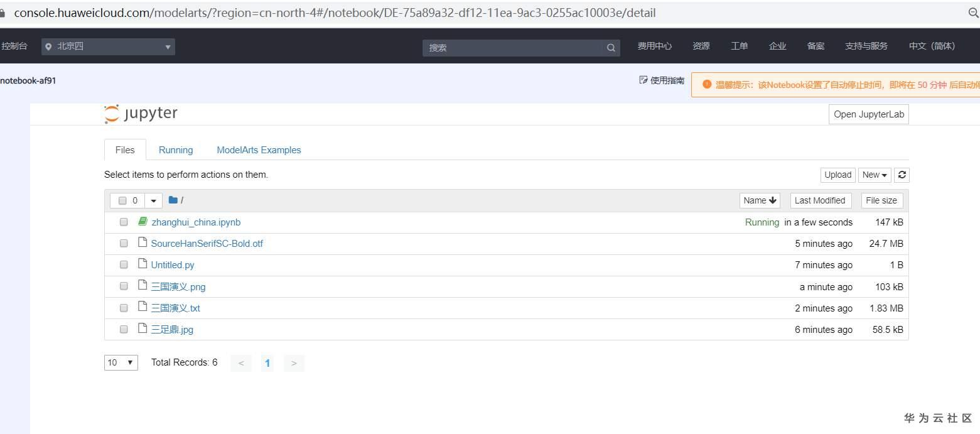
Task: Open the 三国演义.txt file
Action: [176, 308]
